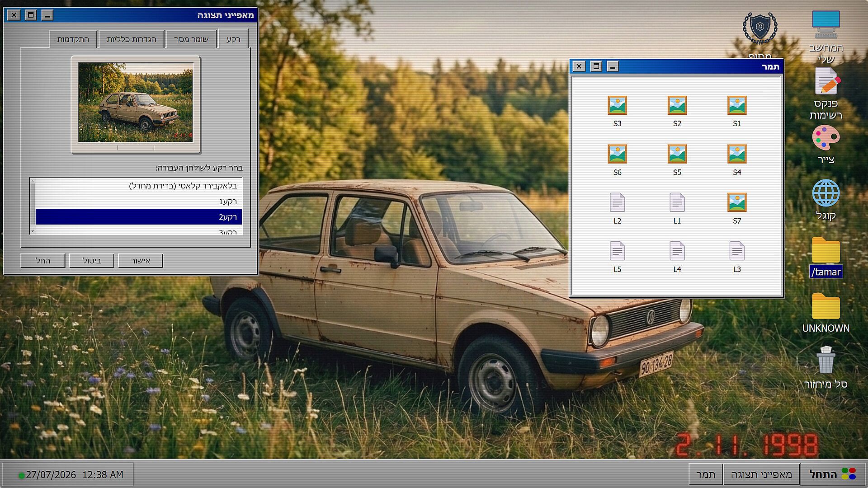Maximize the מאפייני תצוגה dialog
This screenshot has width=868, height=488.
(x=31, y=15)
